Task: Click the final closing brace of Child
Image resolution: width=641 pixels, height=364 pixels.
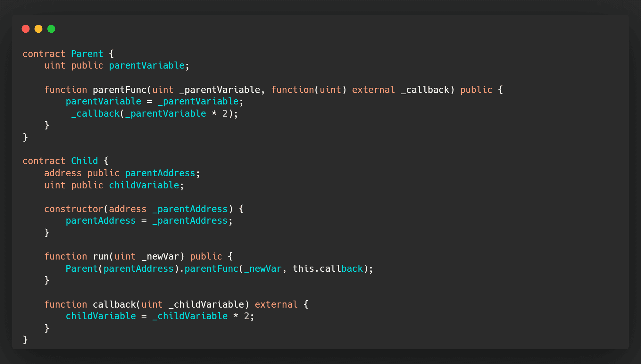Action: [x=25, y=340]
